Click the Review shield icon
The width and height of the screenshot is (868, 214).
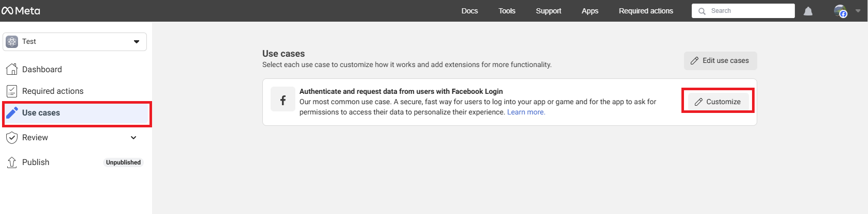click(x=12, y=138)
